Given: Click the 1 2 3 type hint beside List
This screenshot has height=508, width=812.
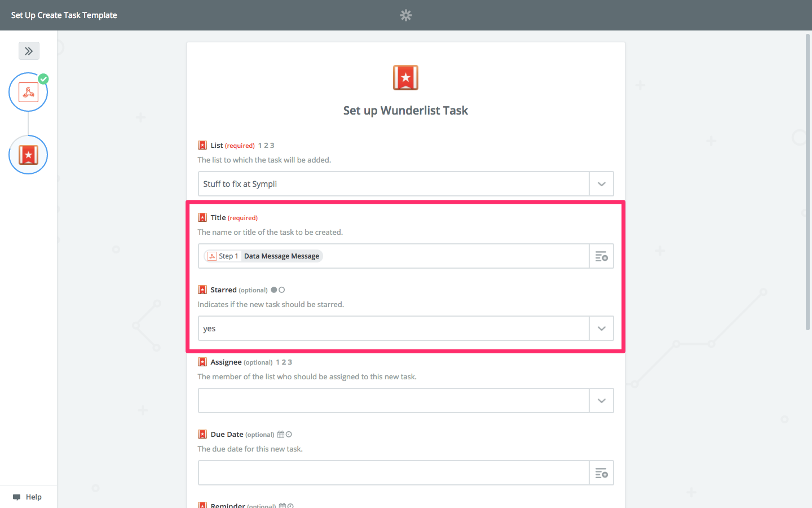Looking at the screenshot, I should click(x=266, y=146).
